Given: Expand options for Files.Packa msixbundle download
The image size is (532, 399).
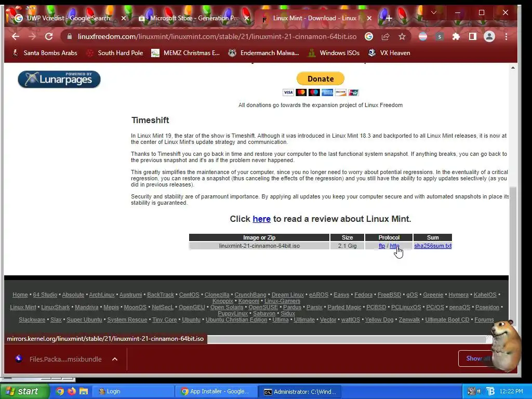Looking at the screenshot, I should [x=115, y=359].
